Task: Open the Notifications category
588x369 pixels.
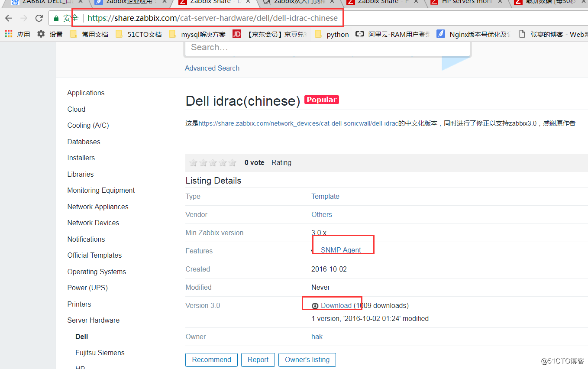Action: 86,239
